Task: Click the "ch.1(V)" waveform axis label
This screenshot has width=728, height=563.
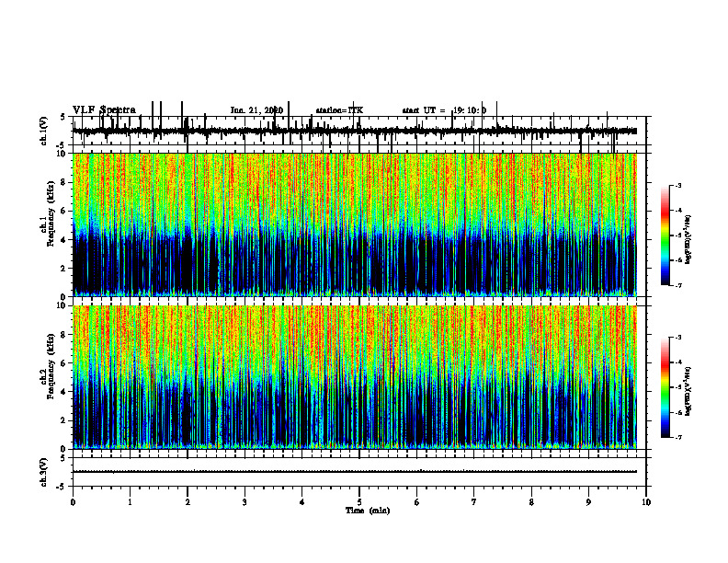Action: click(x=43, y=131)
